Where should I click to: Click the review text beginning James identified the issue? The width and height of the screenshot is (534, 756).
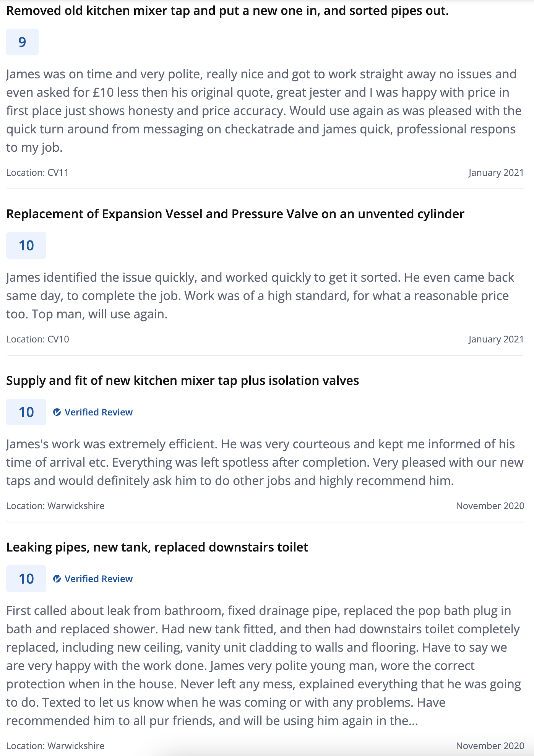(260, 296)
